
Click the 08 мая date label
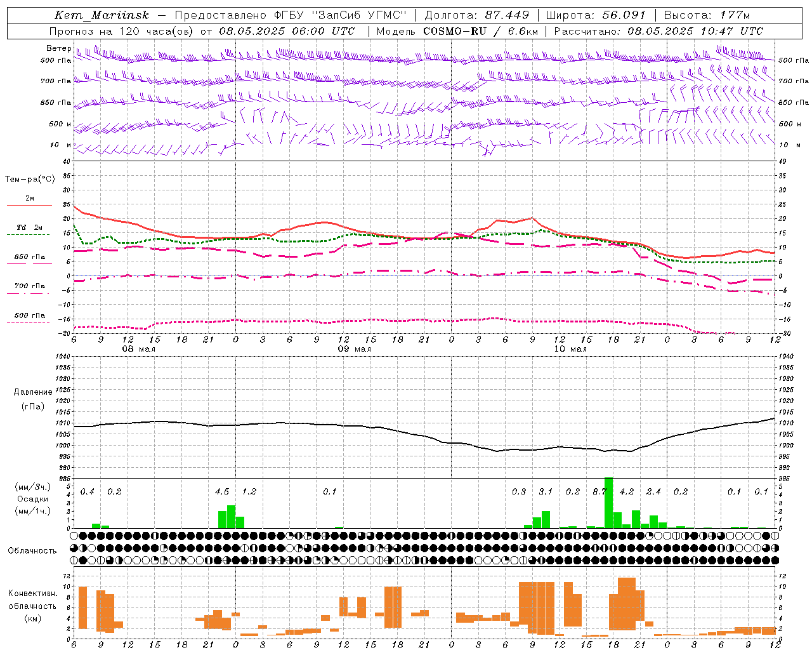[139, 349]
